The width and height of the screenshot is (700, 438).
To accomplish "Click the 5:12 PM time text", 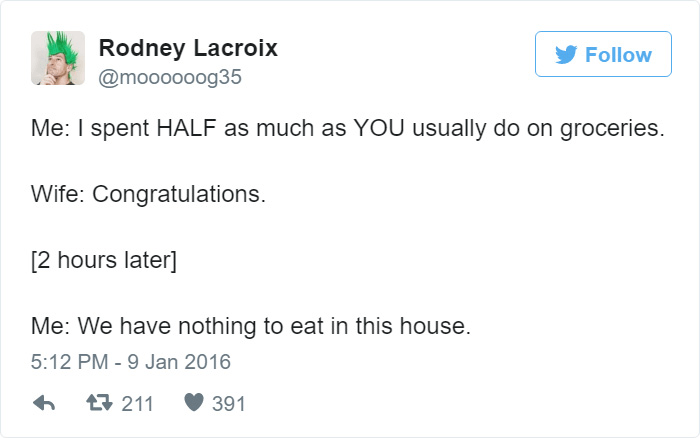I will point(68,360).
